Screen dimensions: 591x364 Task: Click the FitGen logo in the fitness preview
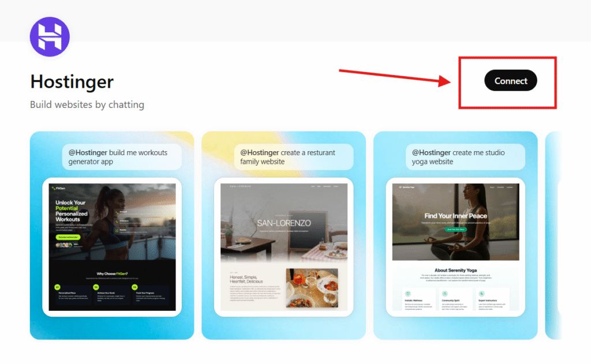click(x=58, y=188)
